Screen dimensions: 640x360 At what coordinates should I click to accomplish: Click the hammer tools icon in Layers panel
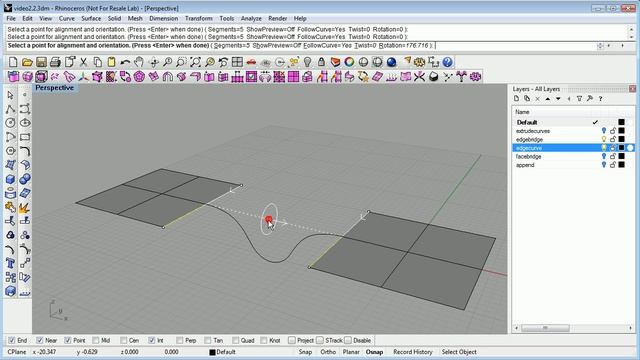590,99
